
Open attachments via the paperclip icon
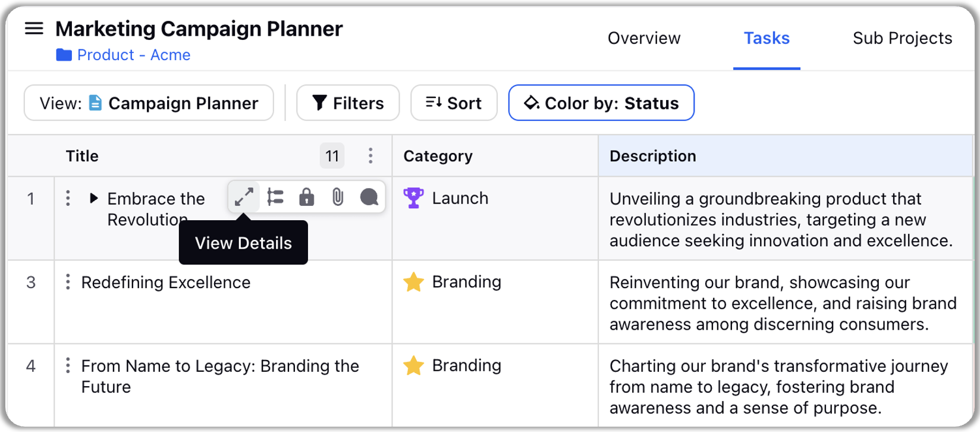337,197
